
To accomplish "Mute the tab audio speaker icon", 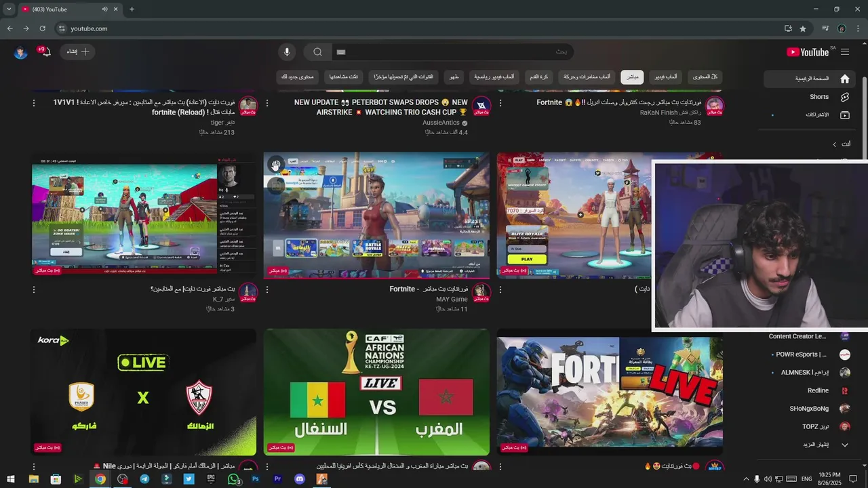I will (x=104, y=9).
